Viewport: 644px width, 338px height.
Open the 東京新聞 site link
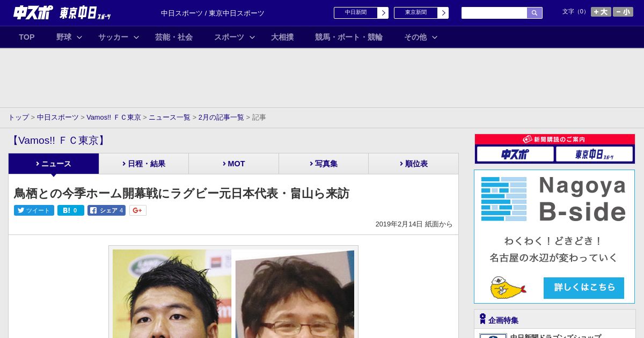(416, 12)
